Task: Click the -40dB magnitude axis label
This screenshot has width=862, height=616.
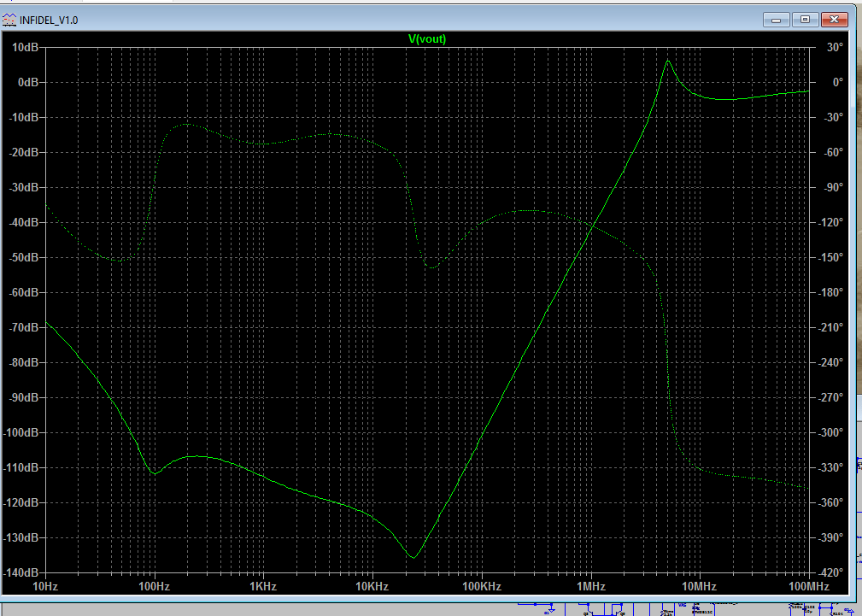Action: 24,222
